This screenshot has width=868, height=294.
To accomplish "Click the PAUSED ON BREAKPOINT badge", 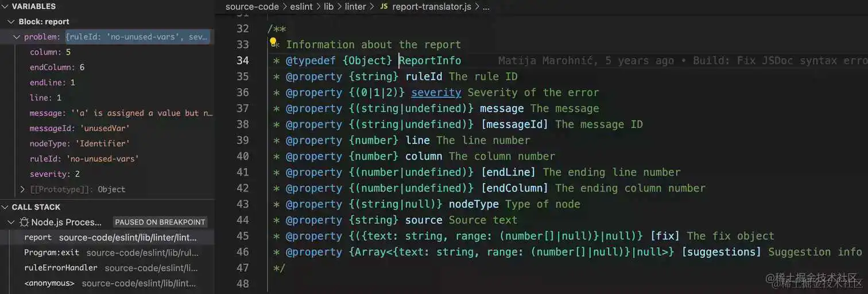I will pos(160,222).
